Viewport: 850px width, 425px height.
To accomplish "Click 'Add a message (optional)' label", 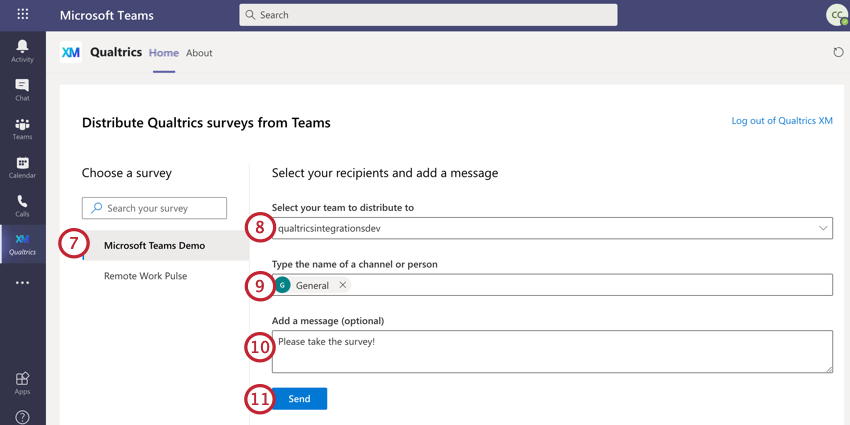I will (x=328, y=321).
